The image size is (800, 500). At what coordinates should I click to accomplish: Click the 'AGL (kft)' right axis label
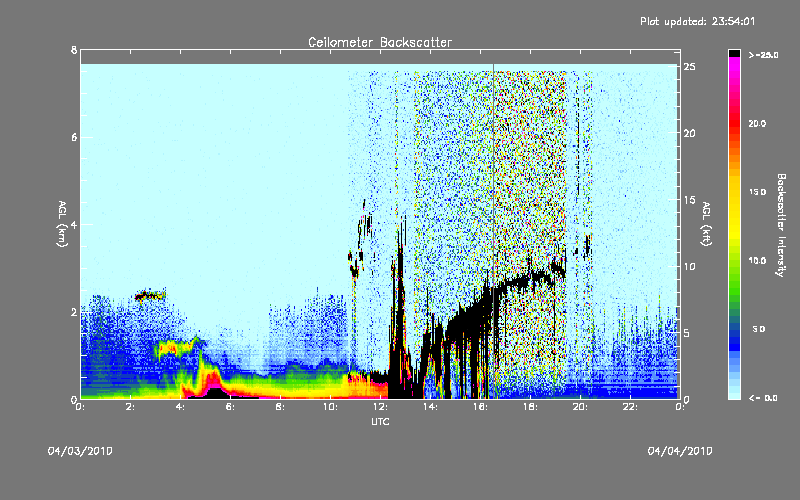(x=706, y=224)
